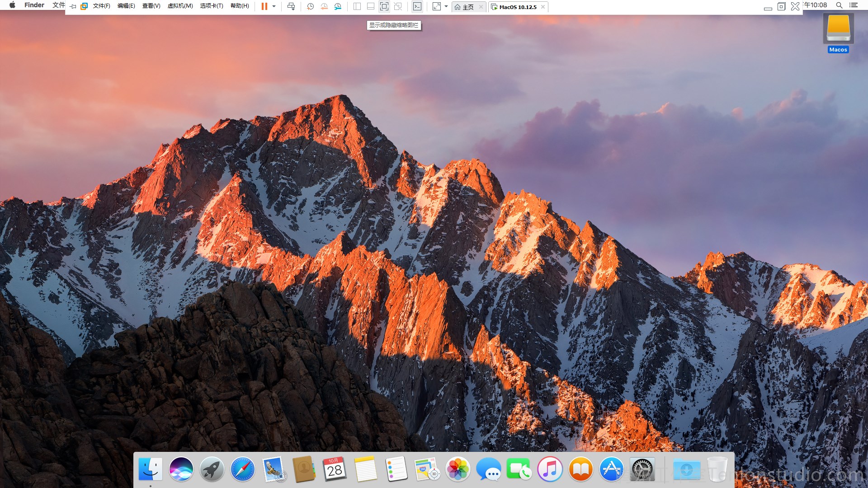Viewport: 868px width, 488px height.
Task: Open iTunes from the Dock
Action: (x=550, y=469)
